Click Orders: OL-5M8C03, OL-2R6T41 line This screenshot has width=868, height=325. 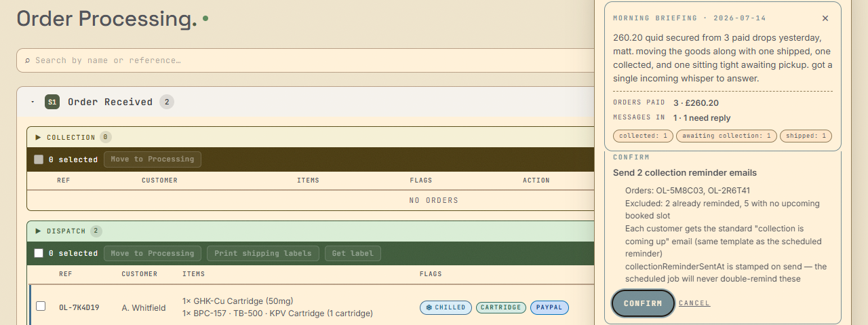click(x=688, y=191)
